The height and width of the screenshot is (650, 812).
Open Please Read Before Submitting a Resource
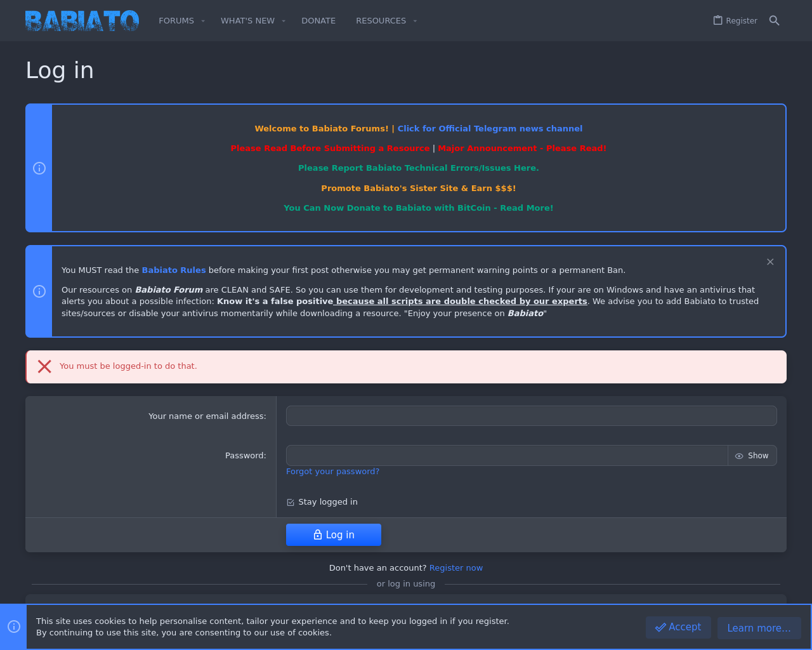331,149
